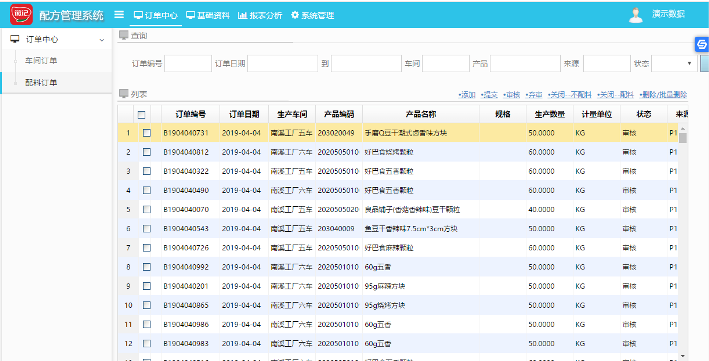Check the box for order B1904040490
The width and height of the screenshot is (709, 361).
(147, 190)
